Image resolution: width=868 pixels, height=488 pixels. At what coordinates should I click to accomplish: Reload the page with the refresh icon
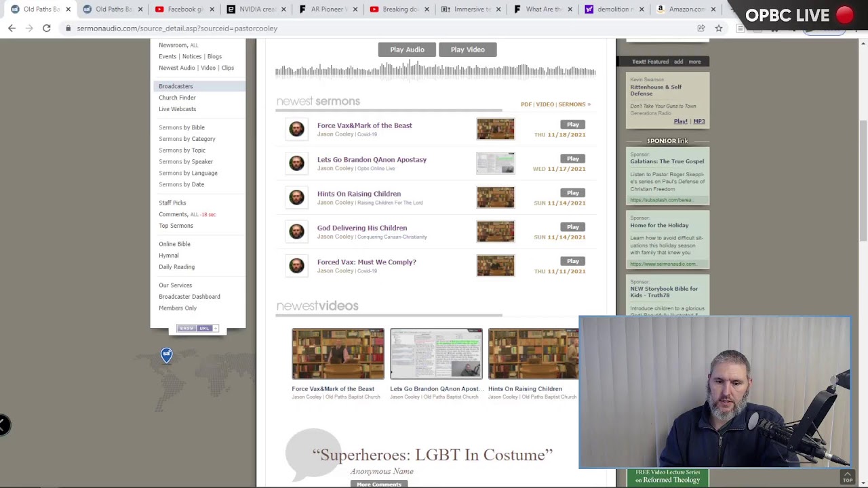[x=47, y=28]
